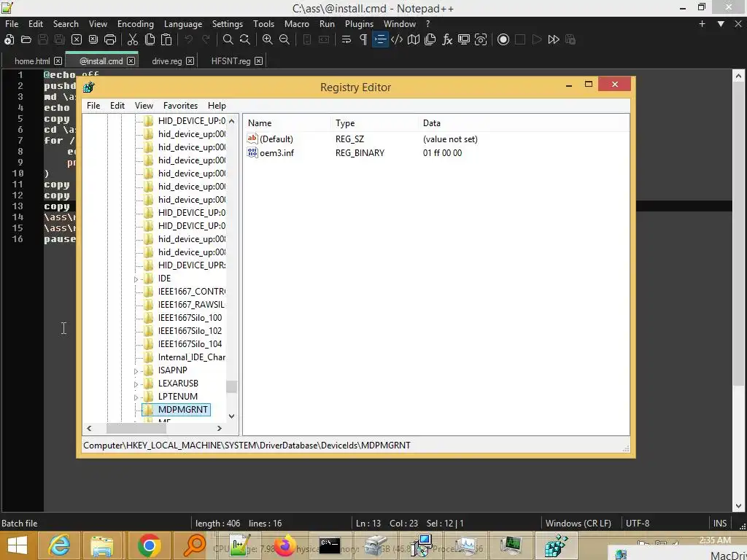The image size is (747, 560).
Task: Close the home.html tab
Action: (x=58, y=61)
